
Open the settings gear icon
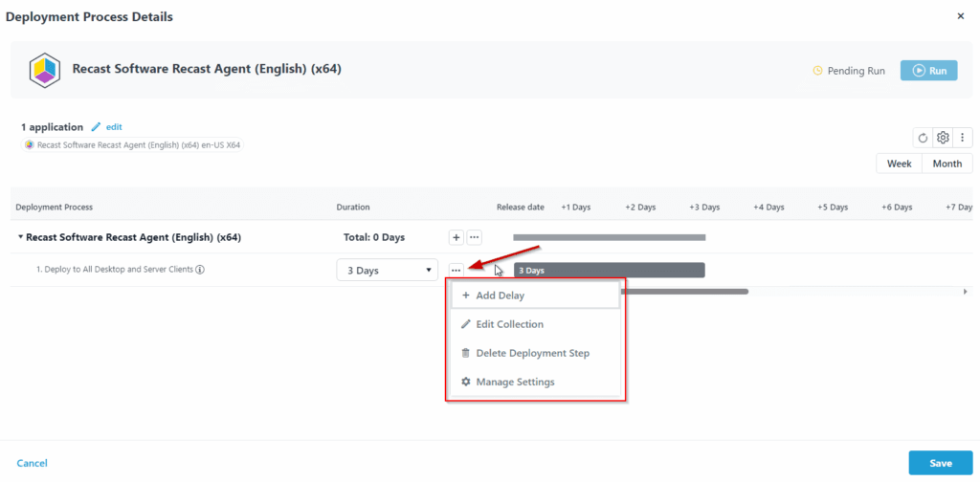943,138
